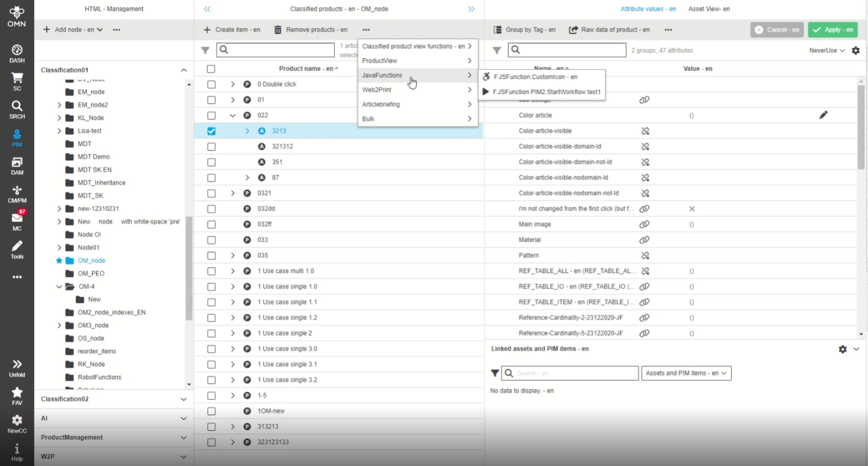The width and height of the screenshot is (868, 466).
Task: Click link icon for Main image attribute
Action: pyautogui.click(x=645, y=224)
